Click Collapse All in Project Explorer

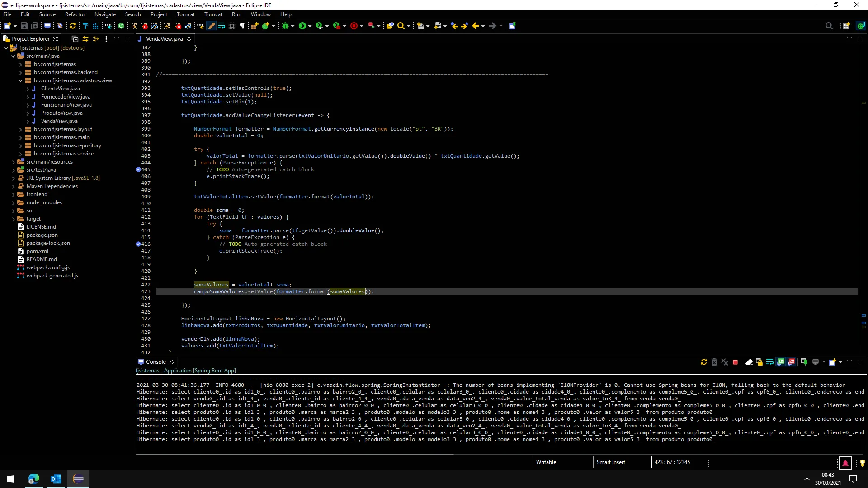click(x=75, y=39)
